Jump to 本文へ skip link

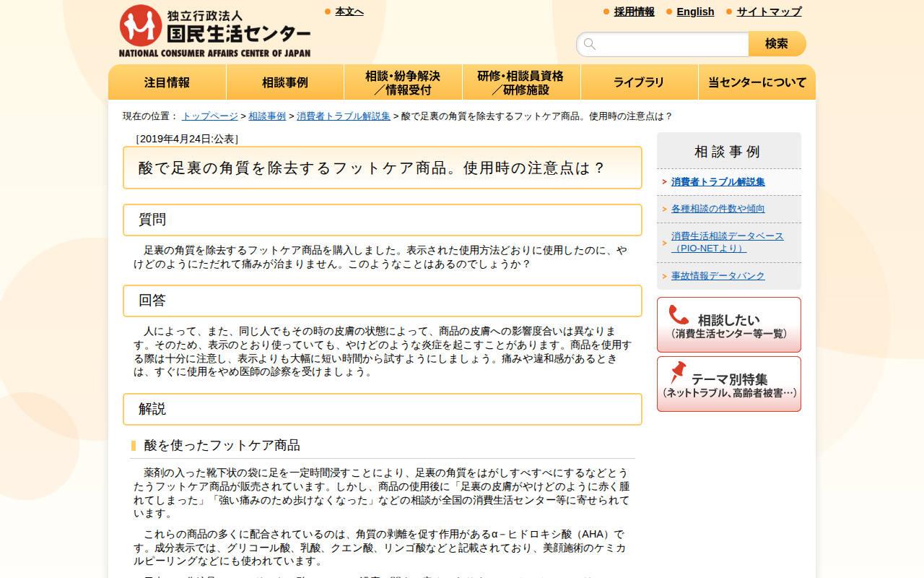click(x=349, y=12)
